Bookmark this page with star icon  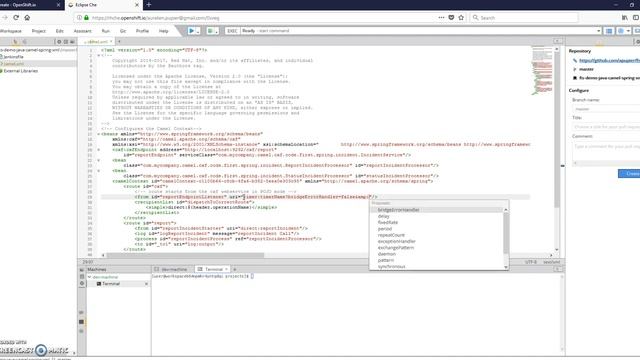pyautogui.click(x=461, y=18)
